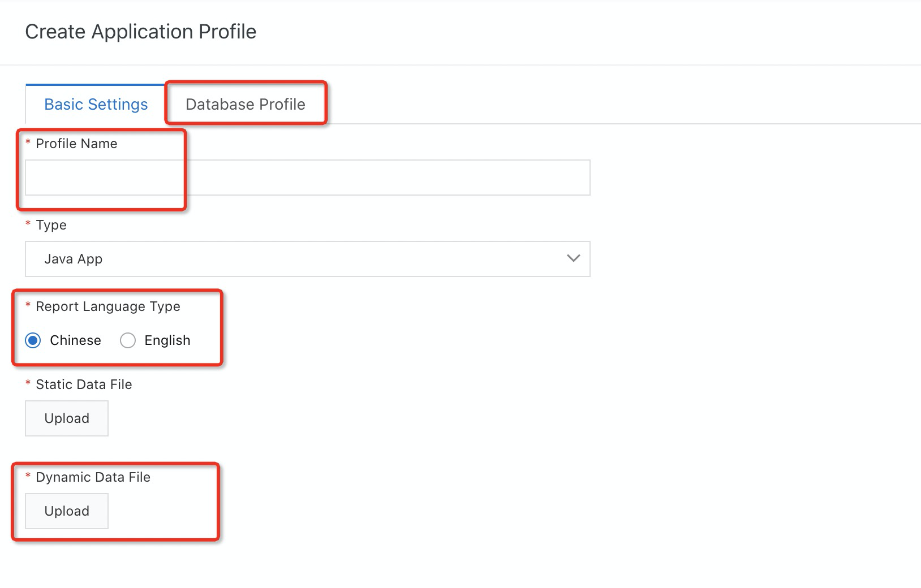This screenshot has width=921, height=588.
Task: Click Upload under Dynamic Data File
Action: (67, 511)
